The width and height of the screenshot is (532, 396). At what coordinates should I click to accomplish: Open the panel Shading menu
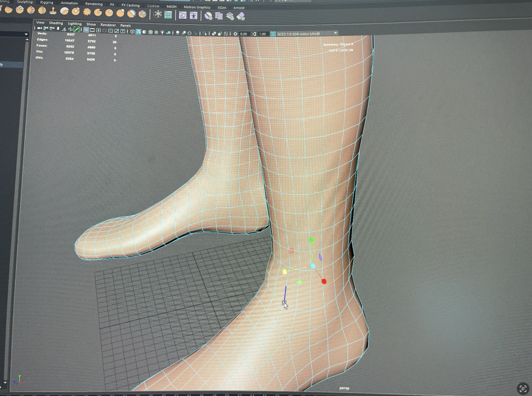tap(56, 23)
